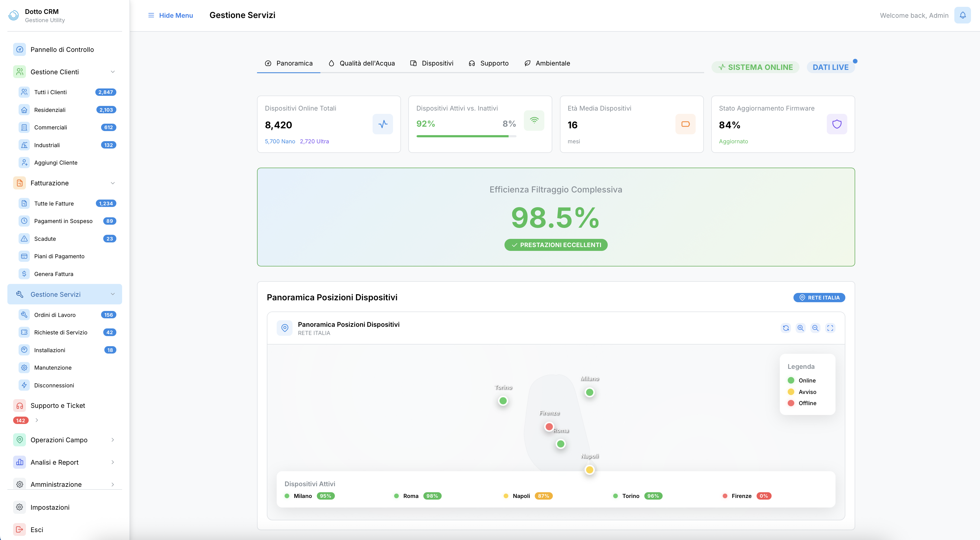Image resolution: width=980 pixels, height=540 pixels.
Task: Click the Wi-Fi icon in active devices card
Action: [x=534, y=120]
